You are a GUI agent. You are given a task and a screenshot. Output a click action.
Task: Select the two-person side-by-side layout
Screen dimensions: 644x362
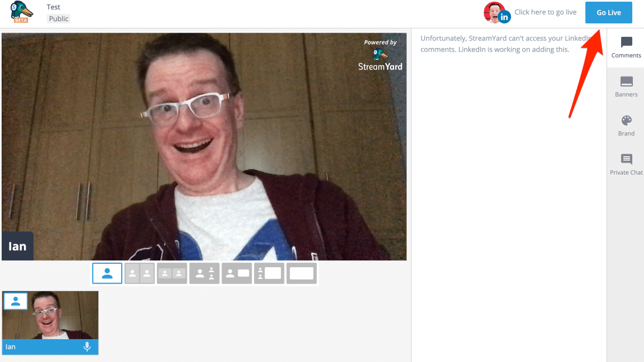tap(140, 273)
